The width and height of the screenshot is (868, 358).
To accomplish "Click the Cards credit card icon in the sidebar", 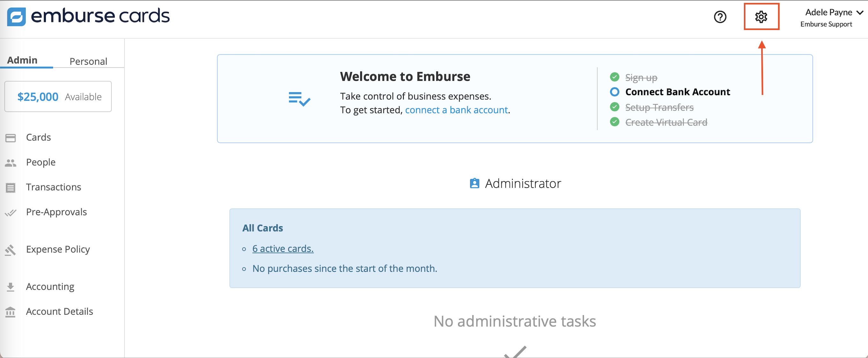I will pyautogui.click(x=11, y=138).
